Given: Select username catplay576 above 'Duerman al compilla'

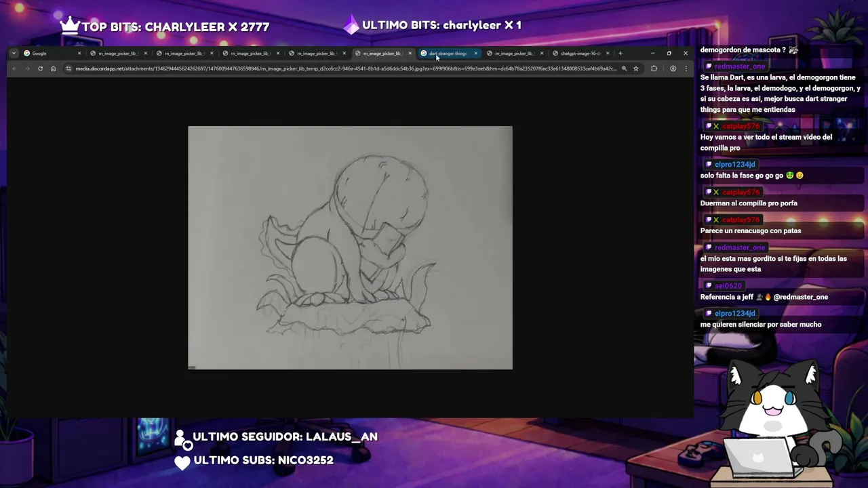Looking at the screenshot, I should (x=741, y=192).
